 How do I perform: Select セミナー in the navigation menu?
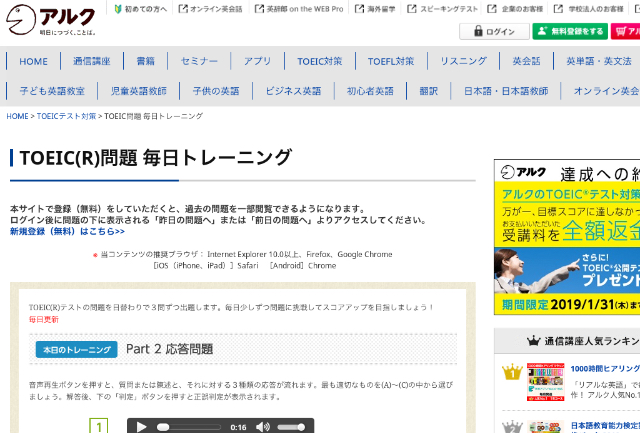199,61
